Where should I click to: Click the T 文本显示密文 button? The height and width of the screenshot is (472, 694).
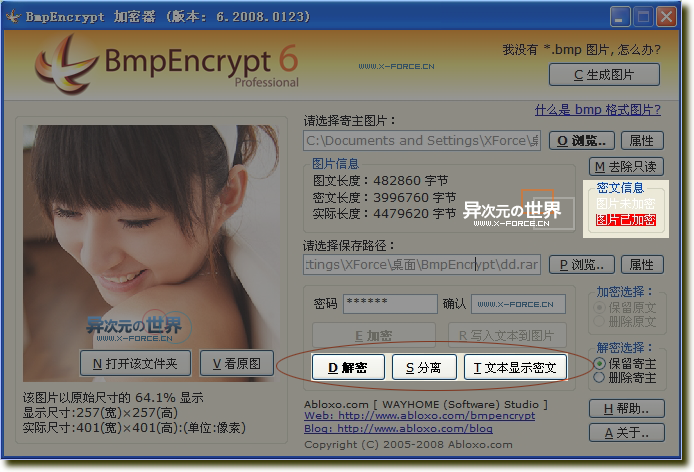[x=515, y=367]
